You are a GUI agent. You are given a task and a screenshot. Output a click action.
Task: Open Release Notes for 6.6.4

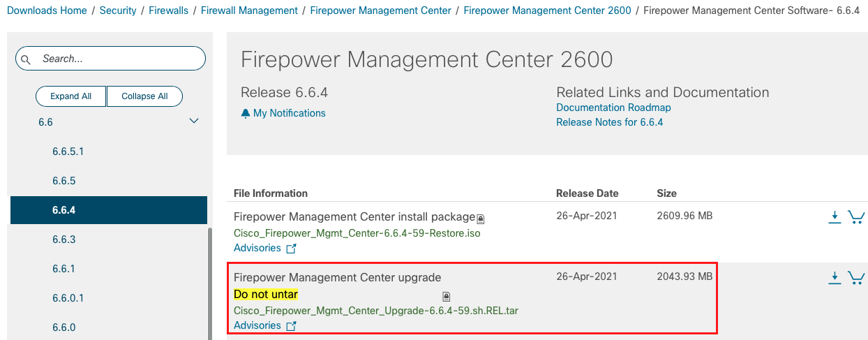point(609,122)
